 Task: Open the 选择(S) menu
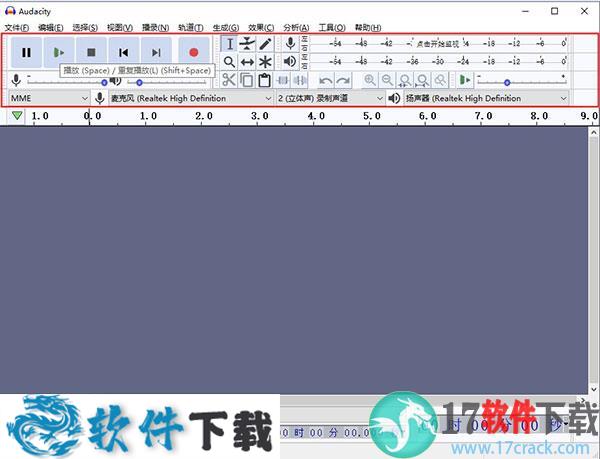click(x=85, y=28)
